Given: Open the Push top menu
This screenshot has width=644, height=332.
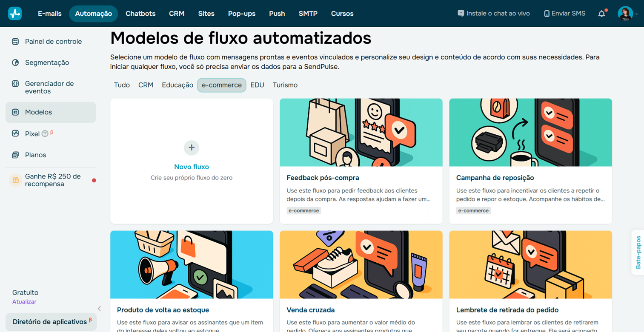Looking at the screenshot, I should point(277,14).
